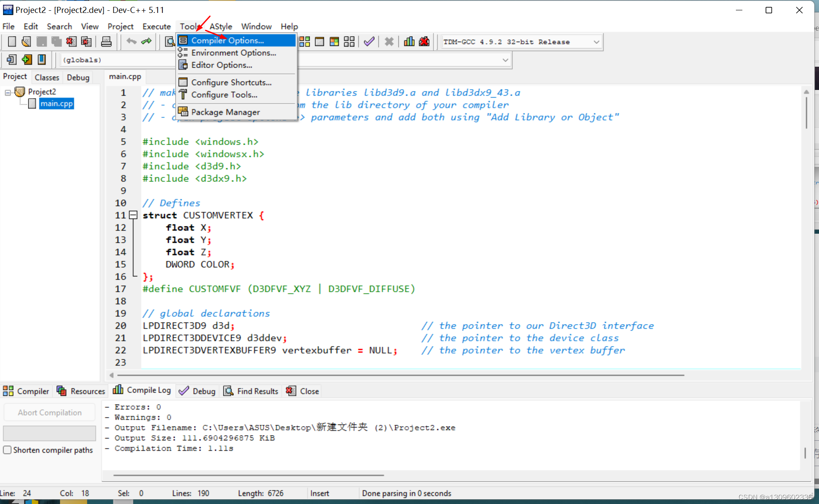Click the Save All toolbar icon

(x=56, y=42)
